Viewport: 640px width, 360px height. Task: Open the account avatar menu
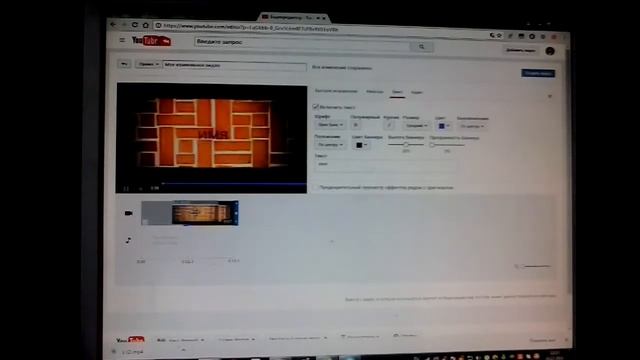(550, 51)
